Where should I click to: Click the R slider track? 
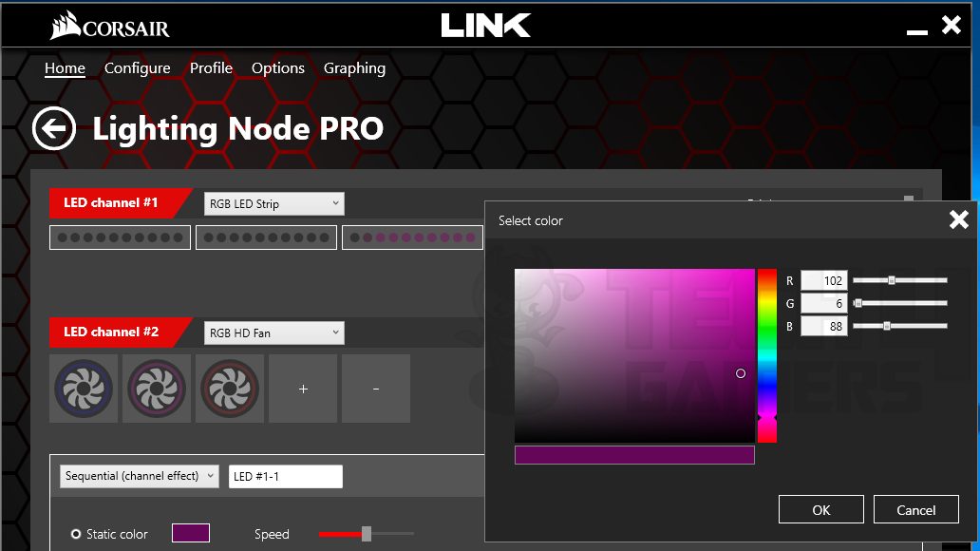coord(900,280)
